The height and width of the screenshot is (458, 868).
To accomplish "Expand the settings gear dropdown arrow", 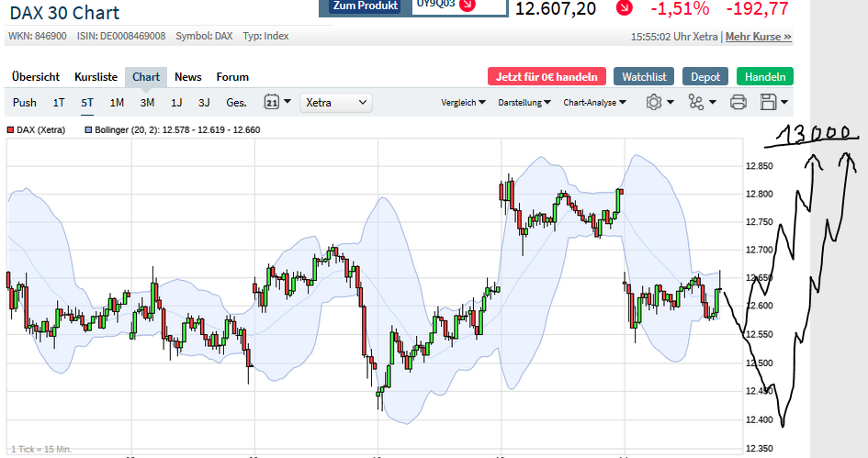I will point(671,102).
